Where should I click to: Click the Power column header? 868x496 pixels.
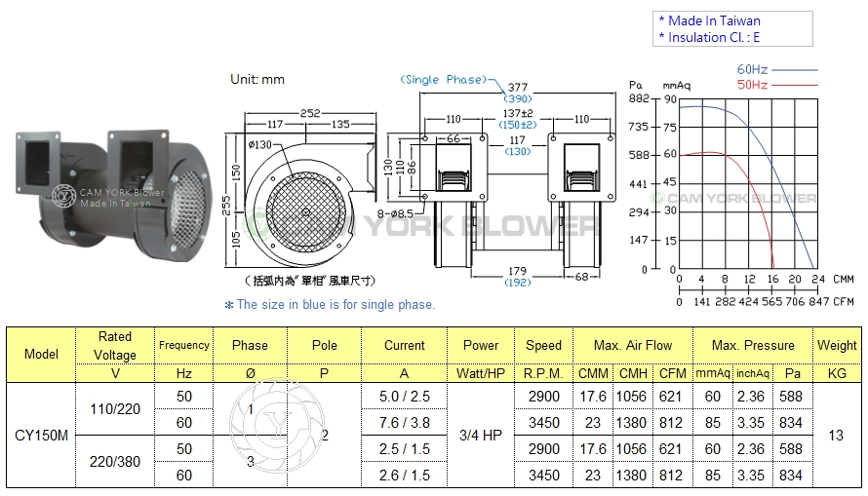(481, 346)
